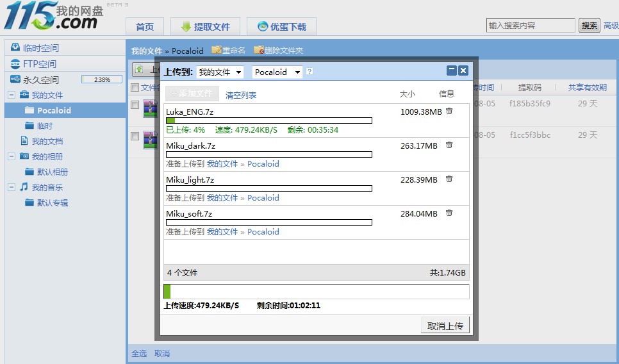Select 永久空间 in the sidebar
The height and width of the screenshot is (364, 619).
click(x=41, y=79)
